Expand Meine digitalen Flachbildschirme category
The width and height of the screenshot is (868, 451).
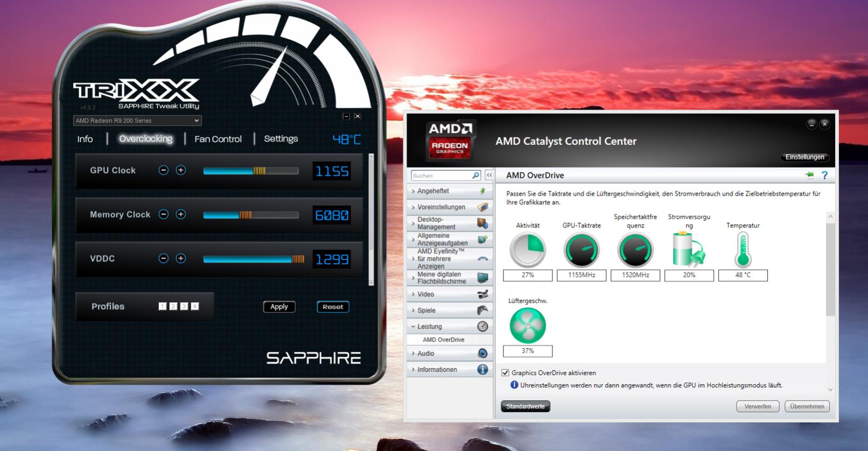pos(450,278)
